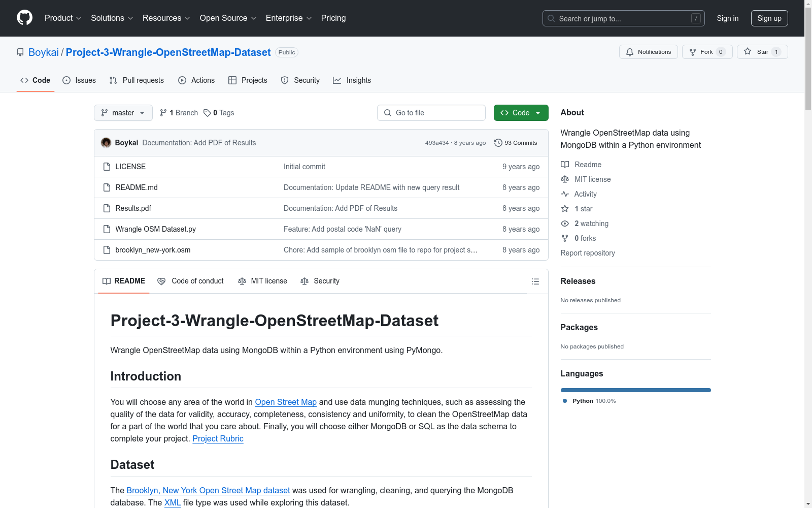This screenshot has width=812, height=508.
Task: Click the history clock icon next to 93 Commits
Action: [498, 143]
